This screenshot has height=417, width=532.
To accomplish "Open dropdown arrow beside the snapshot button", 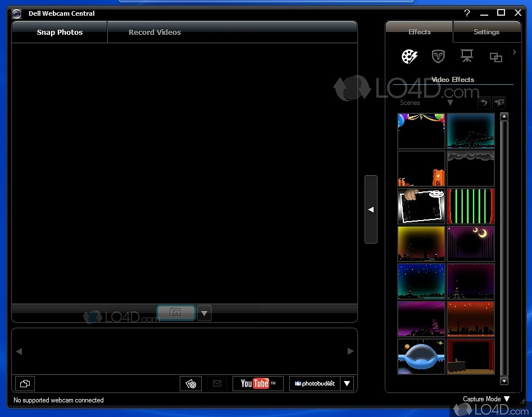I will [x=204, y=313].
